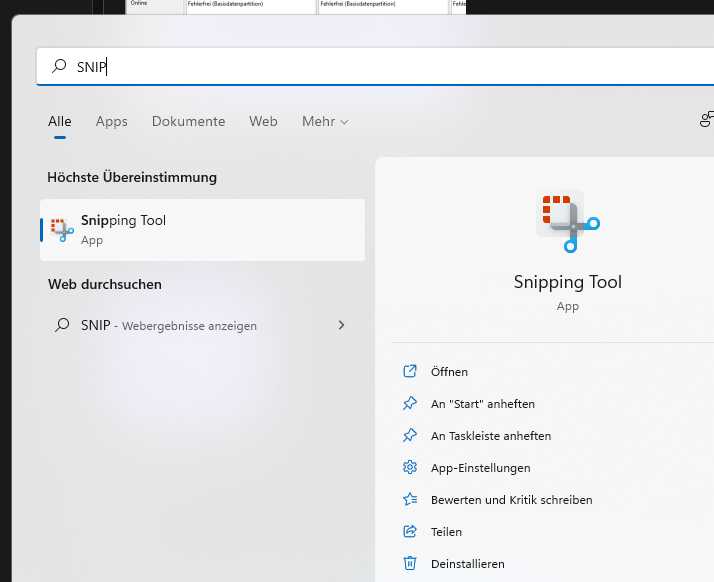714x582 pixels.
Task: Click the chevron next to SNIP web results
Action: [342, 325]
